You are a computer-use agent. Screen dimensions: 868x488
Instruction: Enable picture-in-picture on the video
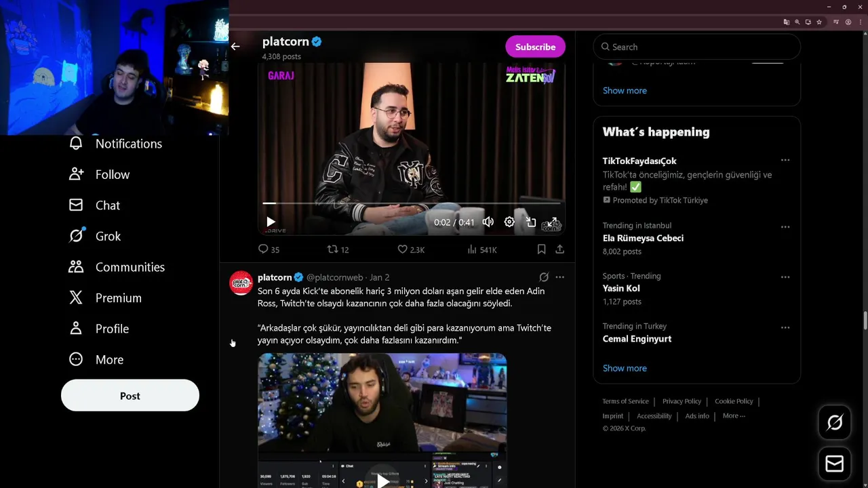coord(531,222)
